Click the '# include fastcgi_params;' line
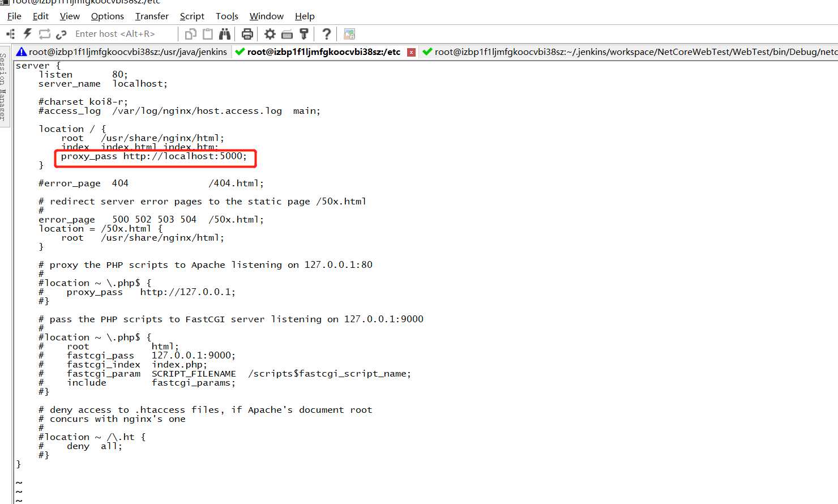Screen dimensions: 838x504 point(137,383)
